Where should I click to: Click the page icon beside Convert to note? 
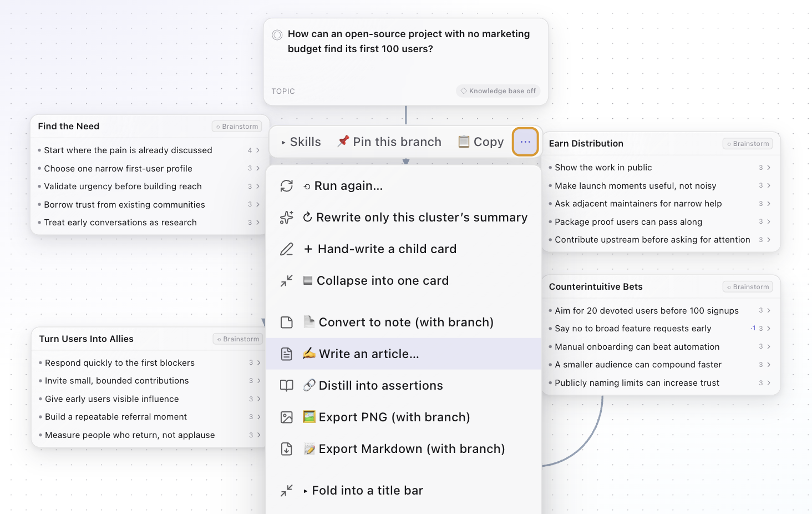point(286,322)
